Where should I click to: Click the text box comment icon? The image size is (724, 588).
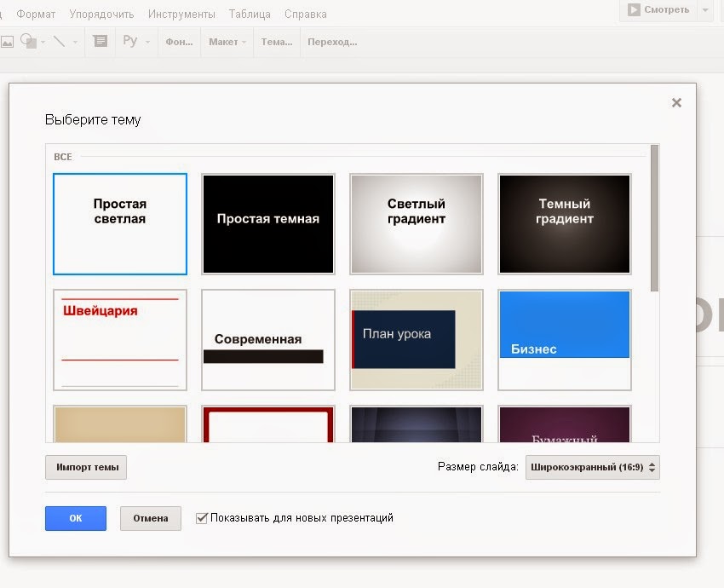[x=101, y=41]
